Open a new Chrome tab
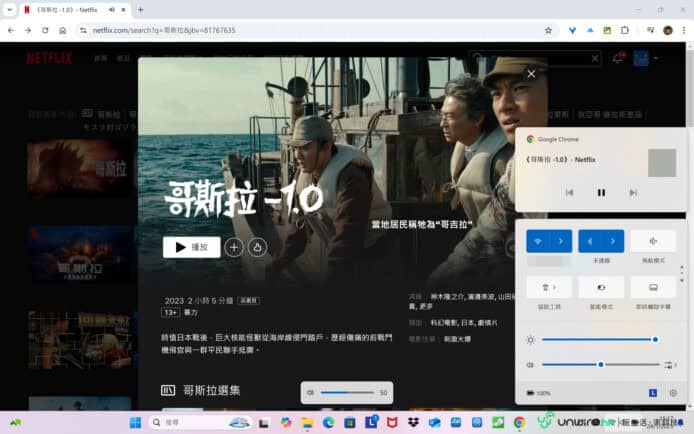This screenshot has height=434, width=694. [140, 9]
